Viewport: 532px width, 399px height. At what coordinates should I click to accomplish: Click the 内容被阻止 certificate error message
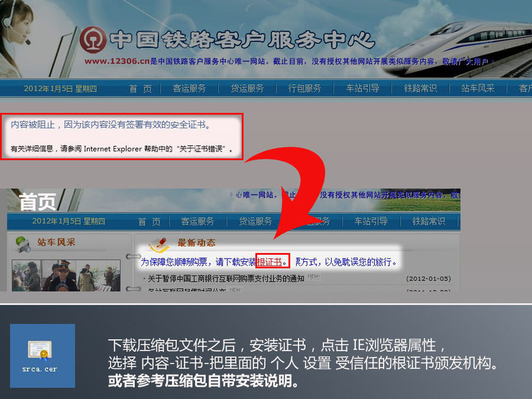(x=110, y=125)
